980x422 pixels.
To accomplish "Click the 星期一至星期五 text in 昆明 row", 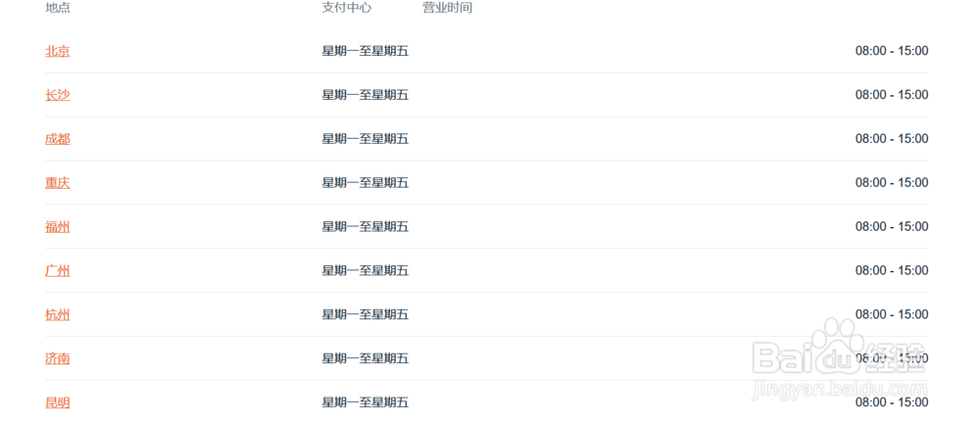I will tap(365, 402).
